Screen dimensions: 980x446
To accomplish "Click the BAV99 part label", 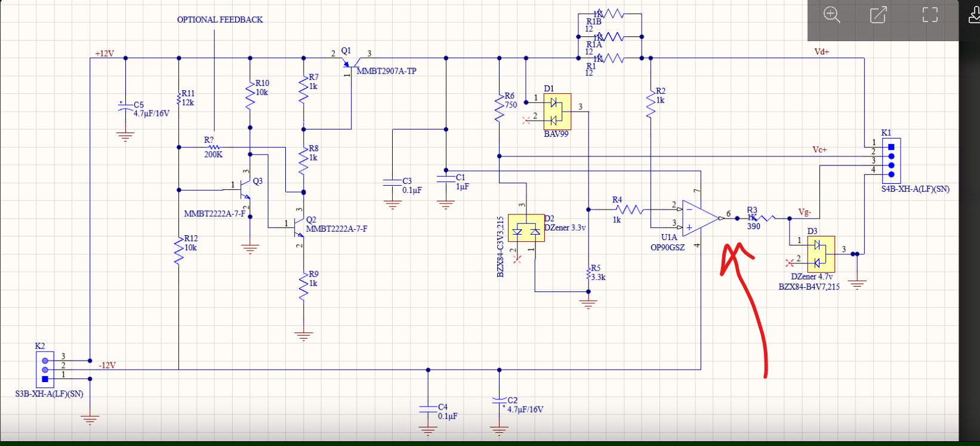I will tap(556, 134).
